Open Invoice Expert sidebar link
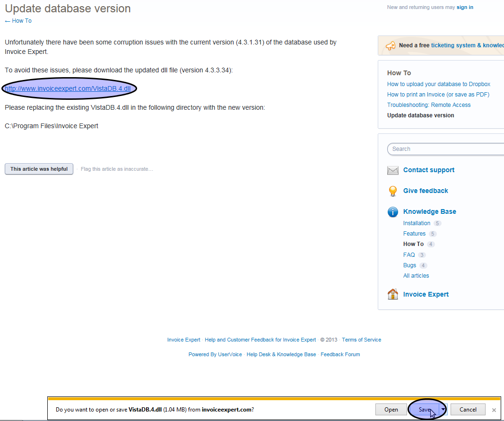This screenshot has width=504, height=421. (x=426, y=294)
